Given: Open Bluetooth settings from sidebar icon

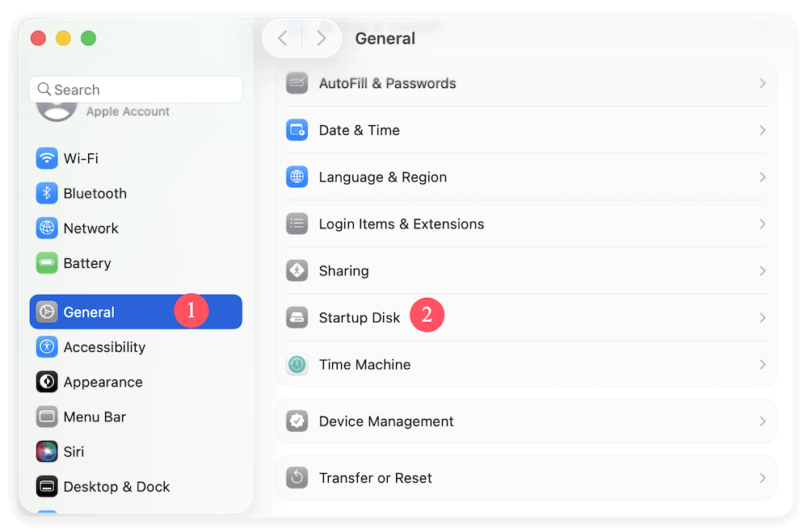Looking at the screenshot, I should (x=47, y=193).
